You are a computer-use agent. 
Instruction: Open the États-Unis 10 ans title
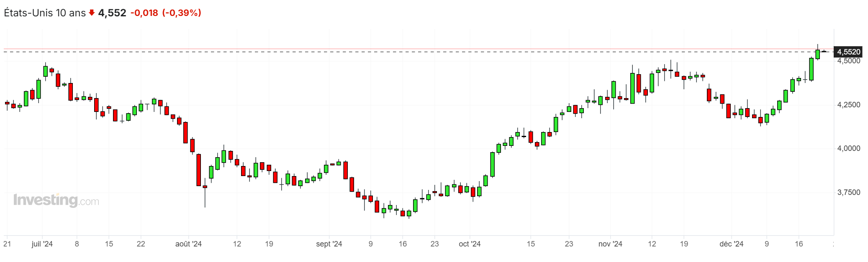(45, 13)
